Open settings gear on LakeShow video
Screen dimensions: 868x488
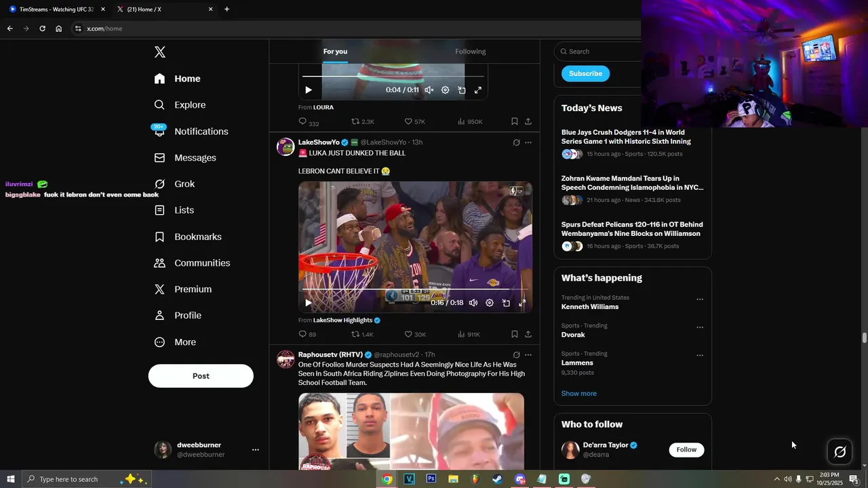point(490,303)
